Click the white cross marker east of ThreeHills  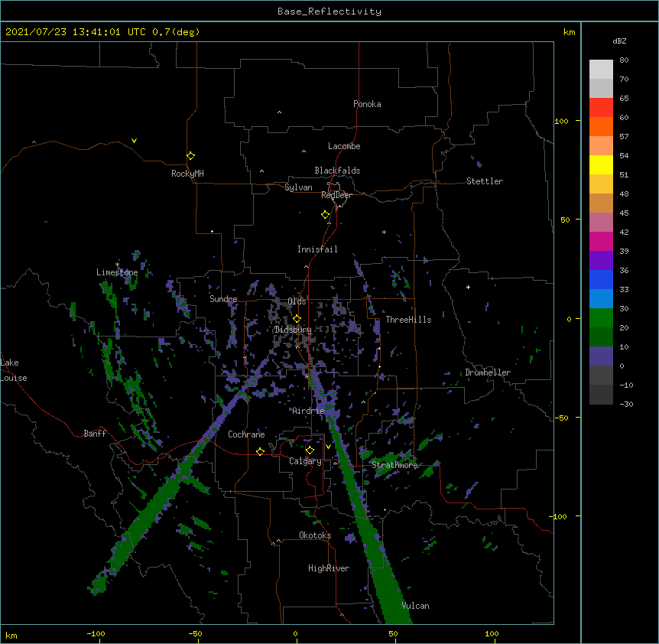[468, 287]
